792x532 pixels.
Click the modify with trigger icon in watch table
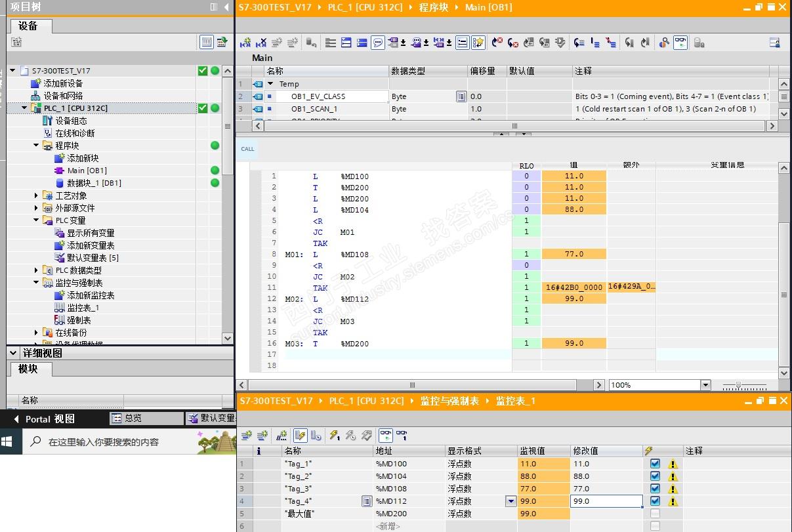(350, 435)
